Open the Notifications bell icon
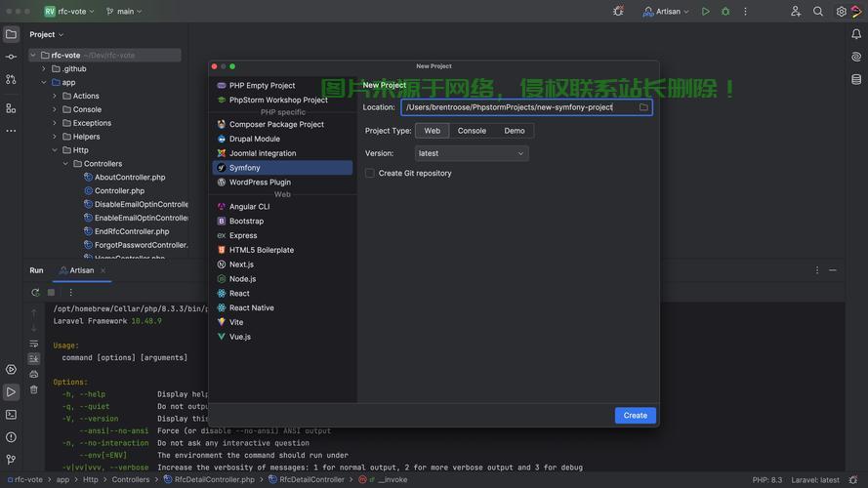This screenshot has width=868, height=488. click(856, 34)
